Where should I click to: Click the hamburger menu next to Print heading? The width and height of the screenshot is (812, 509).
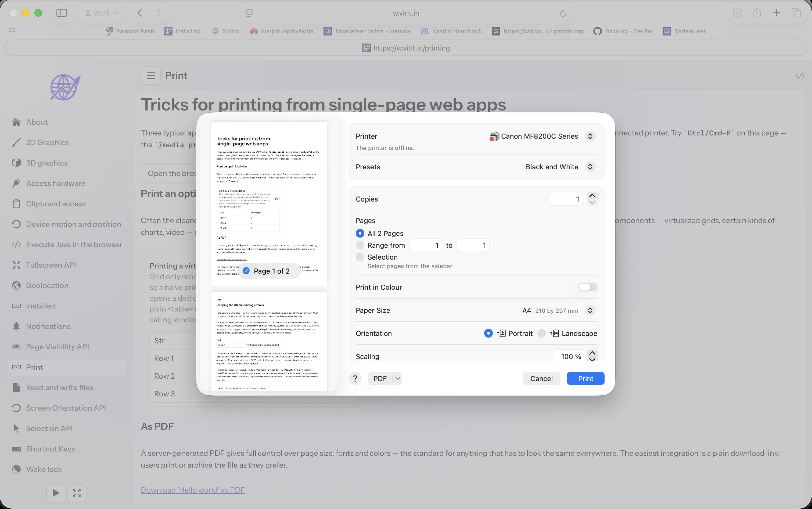coord(150,76)
